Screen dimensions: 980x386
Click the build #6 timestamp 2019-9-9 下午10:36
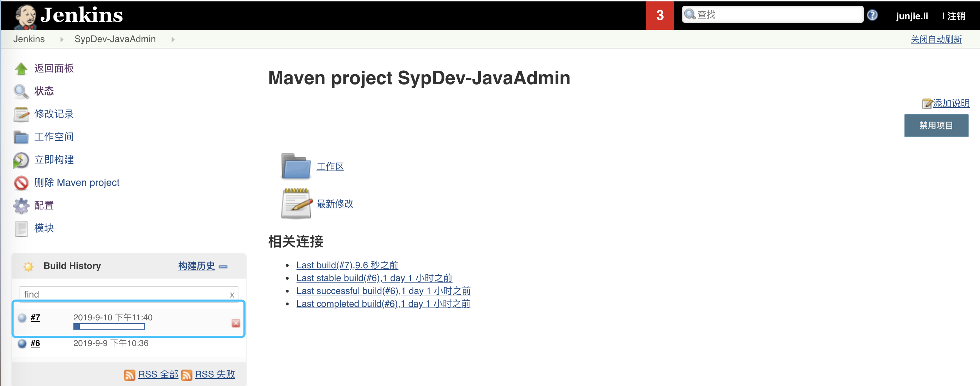tap(111, 343)
